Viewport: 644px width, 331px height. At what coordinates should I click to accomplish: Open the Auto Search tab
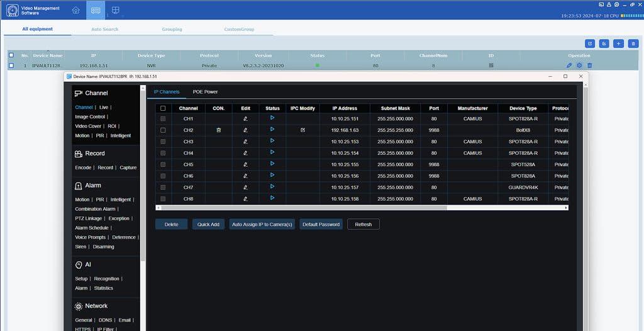(104, 29)
